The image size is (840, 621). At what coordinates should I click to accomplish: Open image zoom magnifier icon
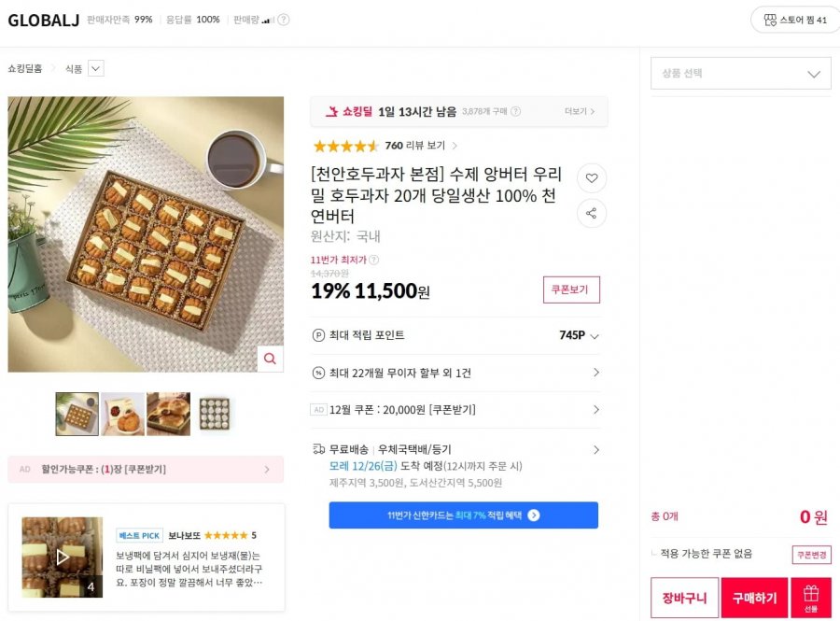click(x=270, y=359)
